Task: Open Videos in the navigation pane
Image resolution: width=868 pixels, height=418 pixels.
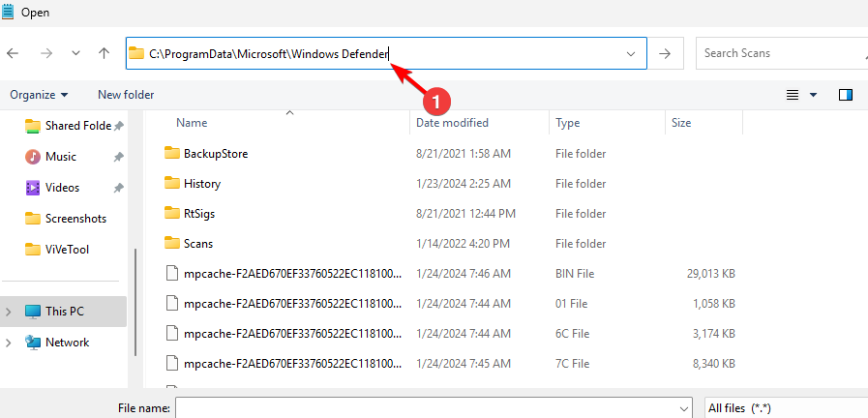Action: pos(52,188)
